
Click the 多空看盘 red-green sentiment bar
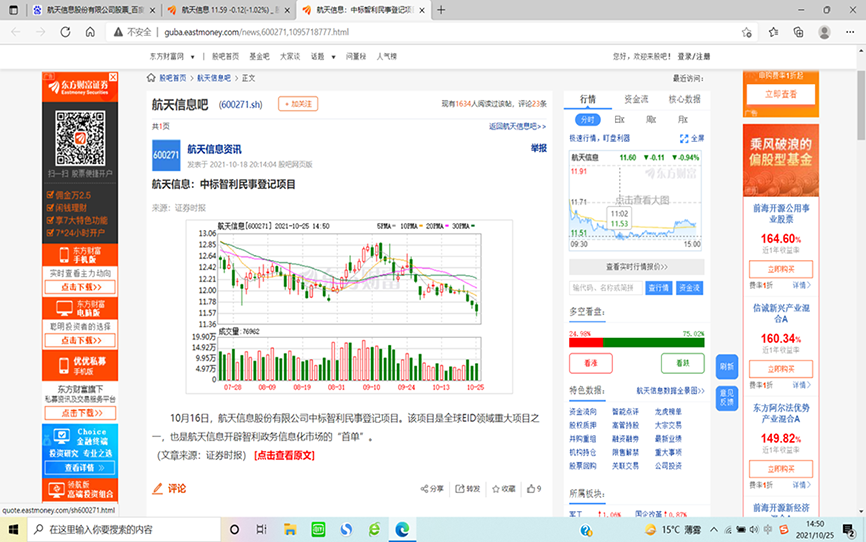(637, 343)
